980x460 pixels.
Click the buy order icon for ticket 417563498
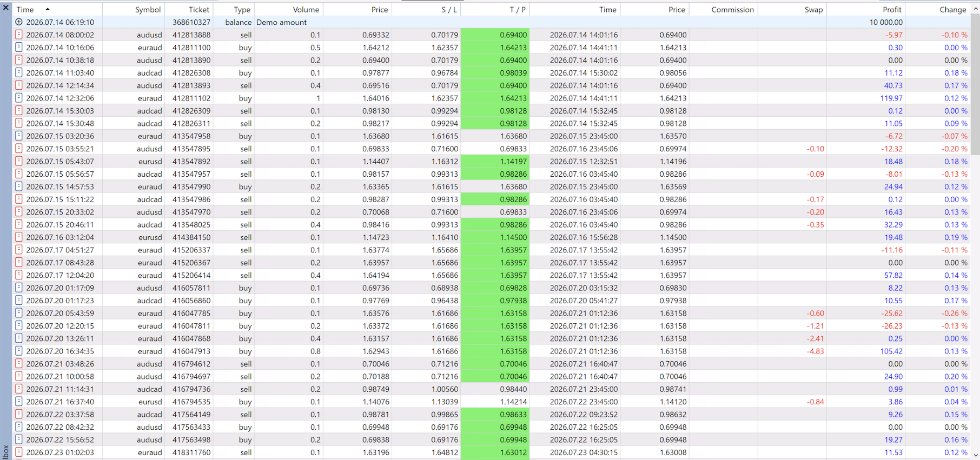pos(19,440)
